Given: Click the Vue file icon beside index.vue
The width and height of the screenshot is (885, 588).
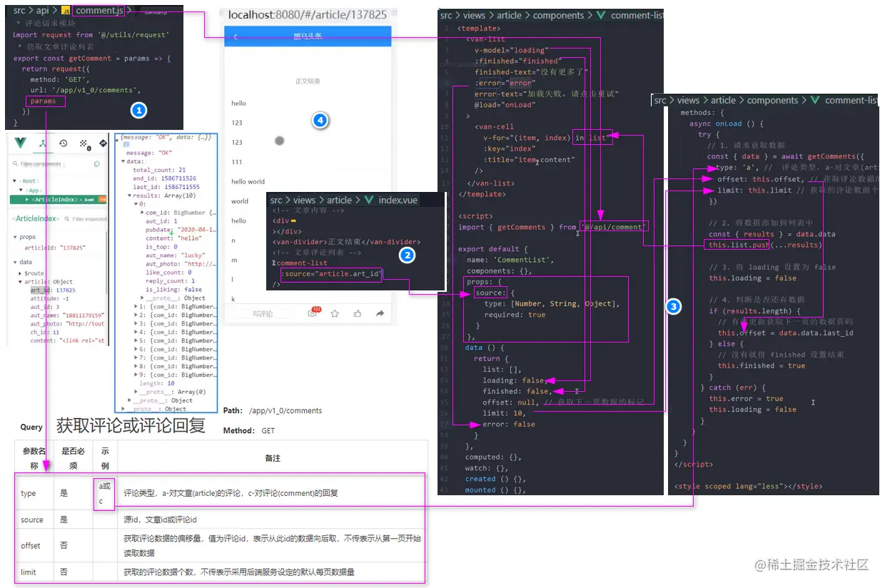Looking at the screenshot, I should pos(369,200).
